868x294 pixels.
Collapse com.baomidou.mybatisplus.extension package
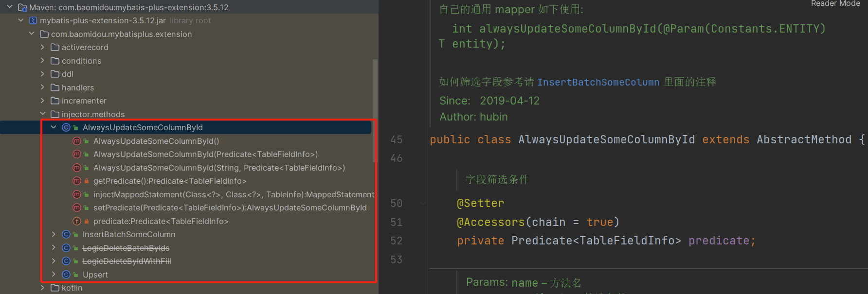coord(32,34)
